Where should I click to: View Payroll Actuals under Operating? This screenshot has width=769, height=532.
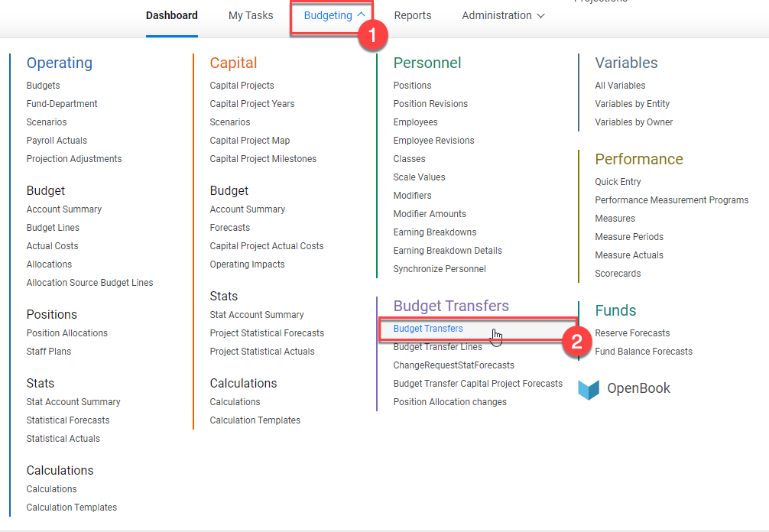57,140
